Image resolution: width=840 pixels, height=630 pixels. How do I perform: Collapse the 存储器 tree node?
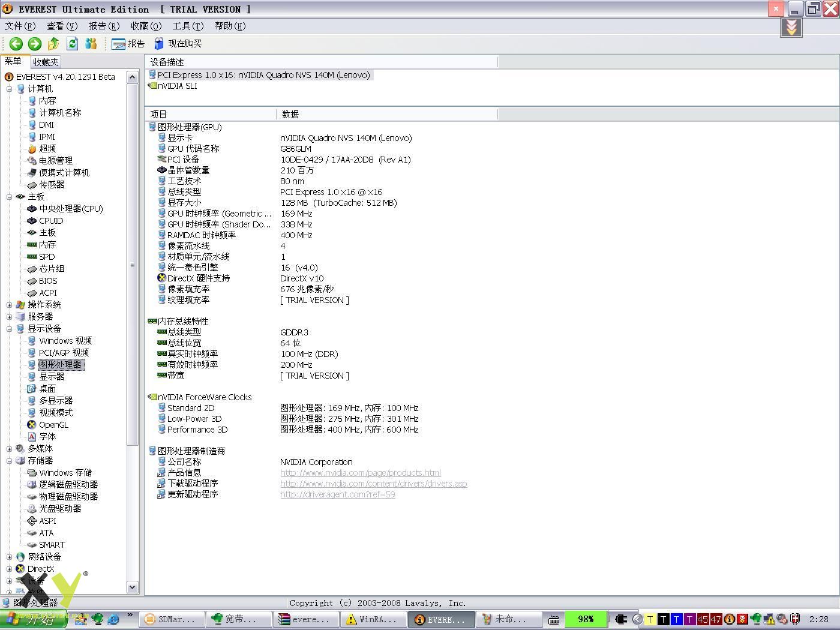9,461
